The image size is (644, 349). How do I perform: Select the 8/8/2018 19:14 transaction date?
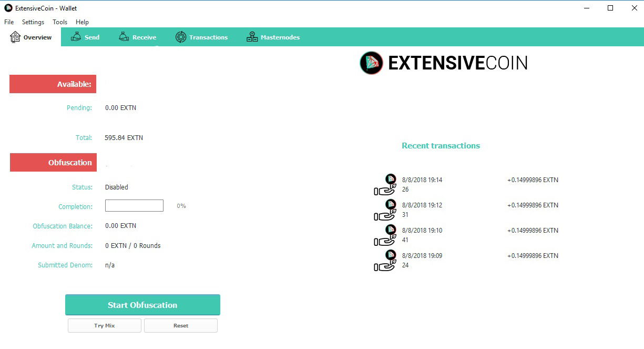tap(422, 180)
